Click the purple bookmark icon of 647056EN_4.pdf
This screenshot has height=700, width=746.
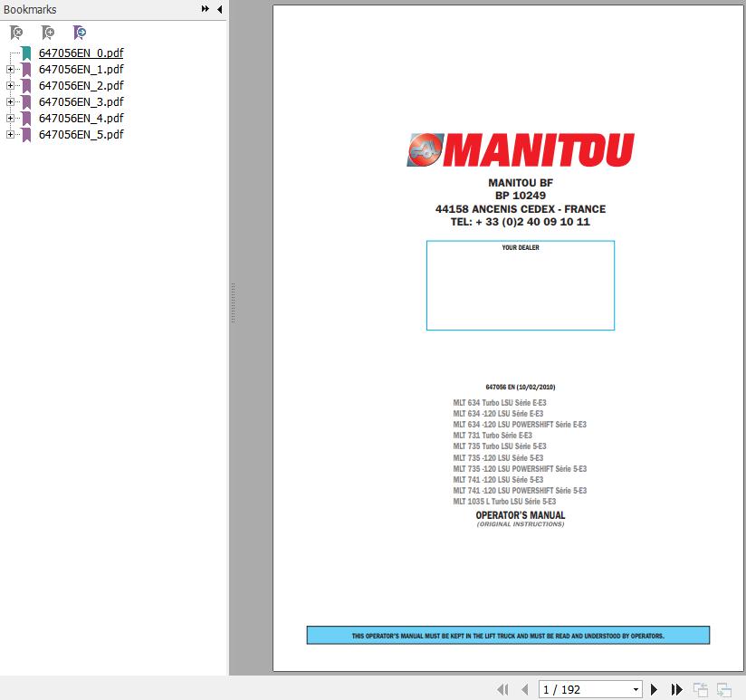[x=26, y=118]
